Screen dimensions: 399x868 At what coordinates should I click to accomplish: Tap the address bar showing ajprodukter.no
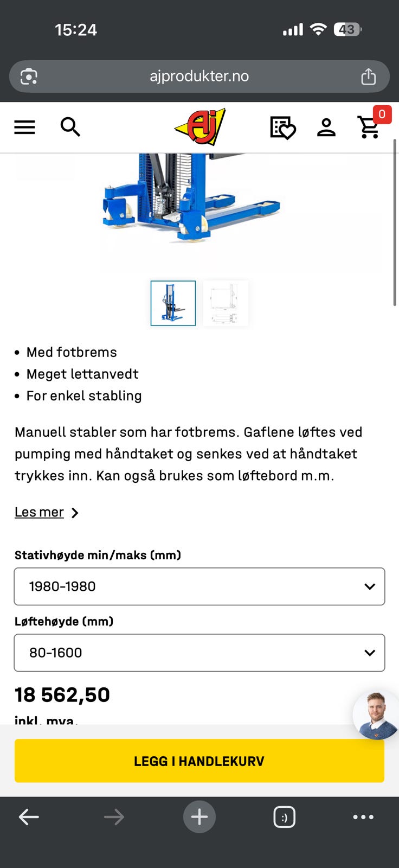tap(200, 76)
